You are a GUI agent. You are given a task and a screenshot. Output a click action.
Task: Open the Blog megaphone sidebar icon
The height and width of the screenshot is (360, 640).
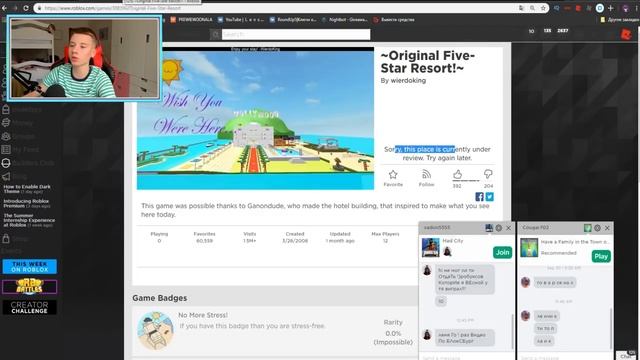tap(6, 176)
